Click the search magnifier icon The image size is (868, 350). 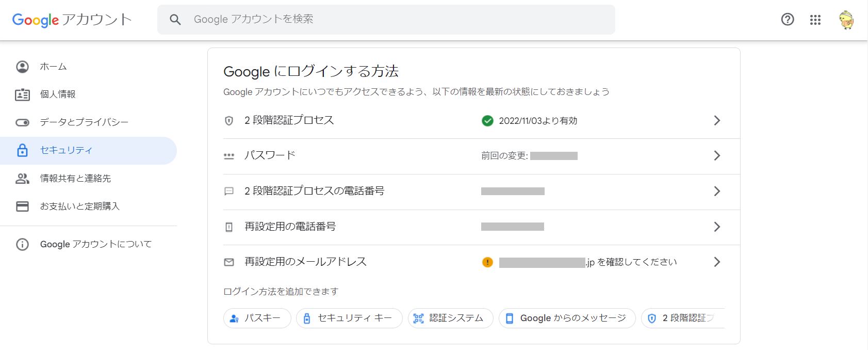[x=175, y=20]
